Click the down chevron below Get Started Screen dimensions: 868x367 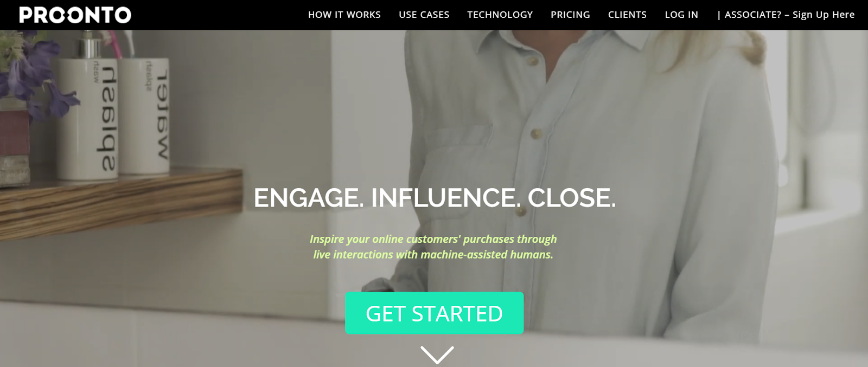click(x=437, y=355)
